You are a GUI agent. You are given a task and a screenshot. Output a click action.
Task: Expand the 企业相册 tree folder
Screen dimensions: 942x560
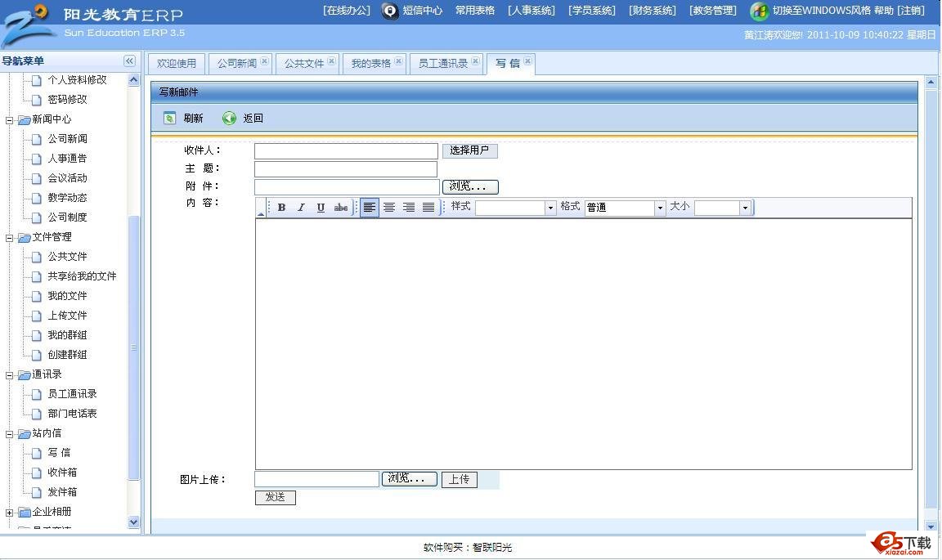pos(10,513)
